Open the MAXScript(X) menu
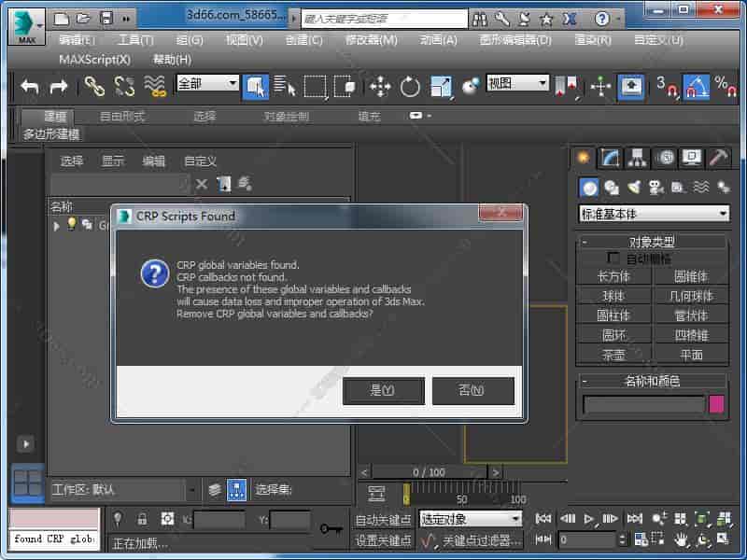 pyautogui.click(x=95, y=59)
